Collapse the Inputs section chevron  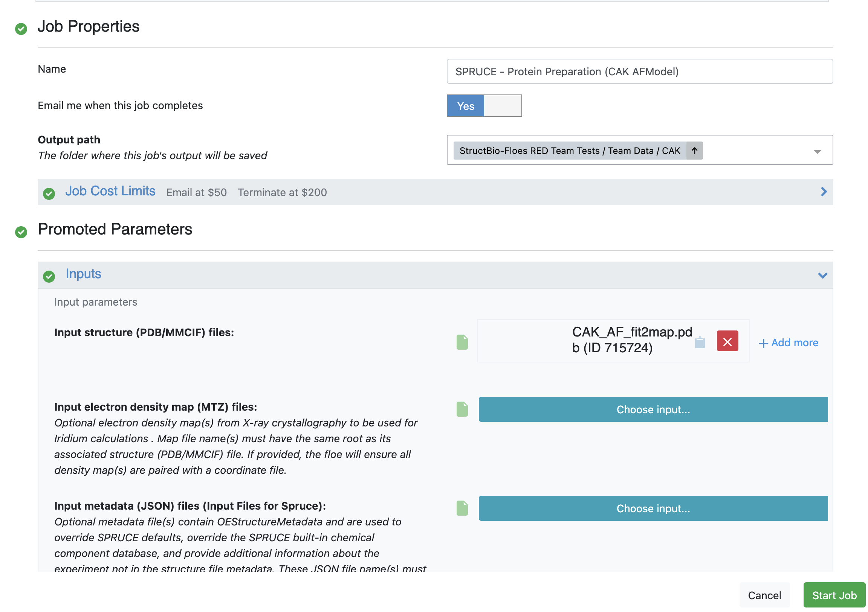(x=824, y=276)
